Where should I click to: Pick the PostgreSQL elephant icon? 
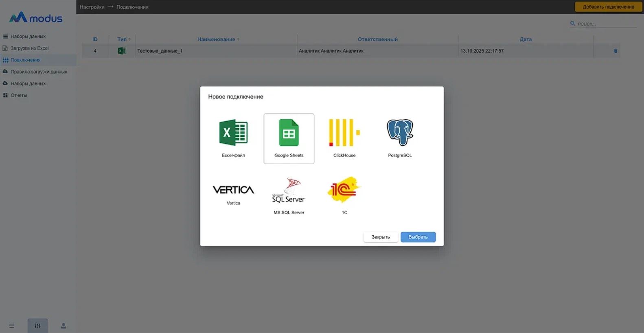tap(400, 133)
